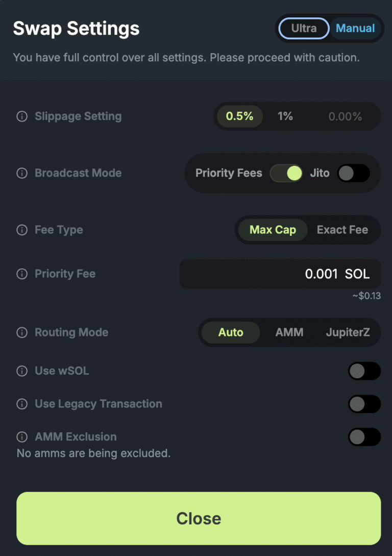The height and width of the screenshot is (556, 392).
Task: Click the Priority Fee SOL input field
Action: pos(280,274)
